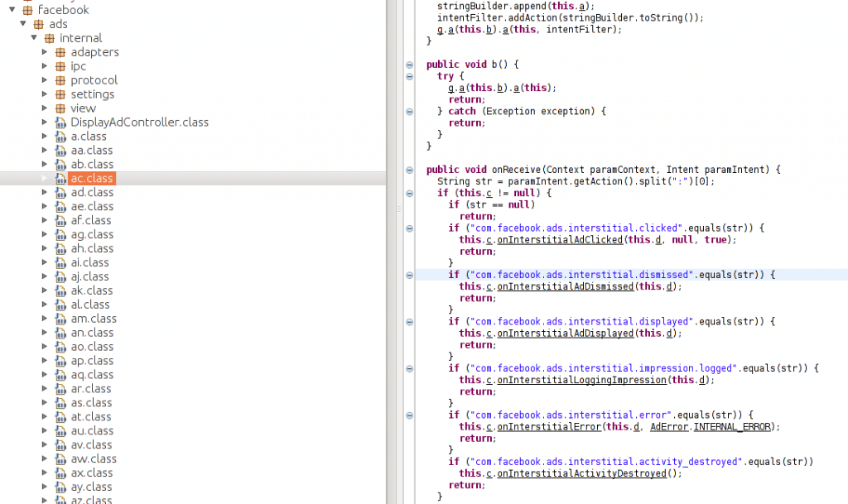848x504 pixels.
Task: Expand the settings package
Action: [45, 94]
